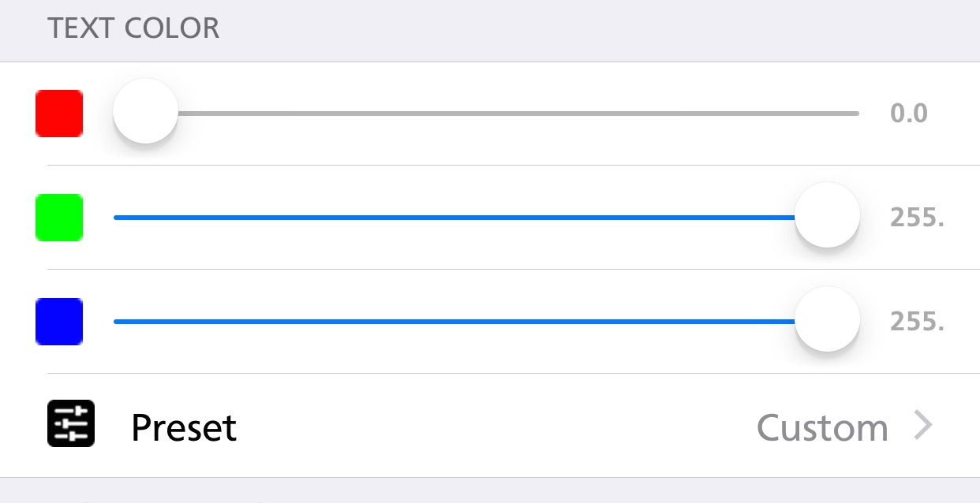Click the left end of green slider track
Image resolution: width=980 pixels, height=503 pixels.
[x=118, y=218]
